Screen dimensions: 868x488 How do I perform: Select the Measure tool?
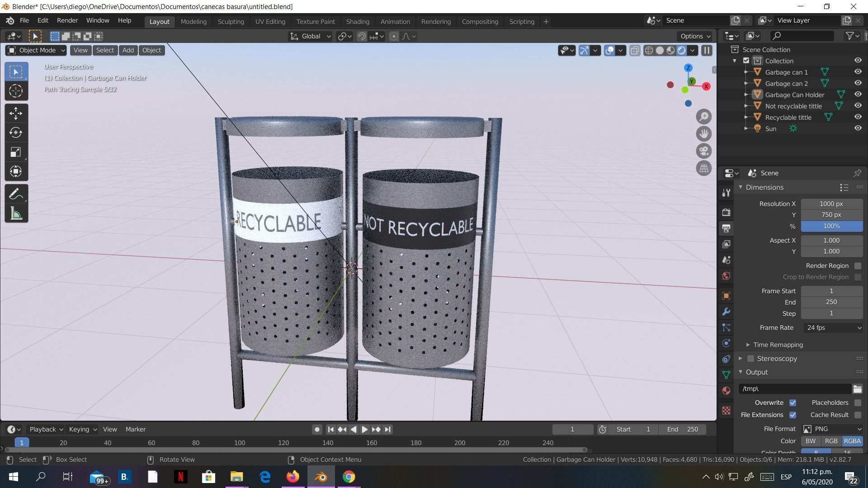[x=16, y=214]
